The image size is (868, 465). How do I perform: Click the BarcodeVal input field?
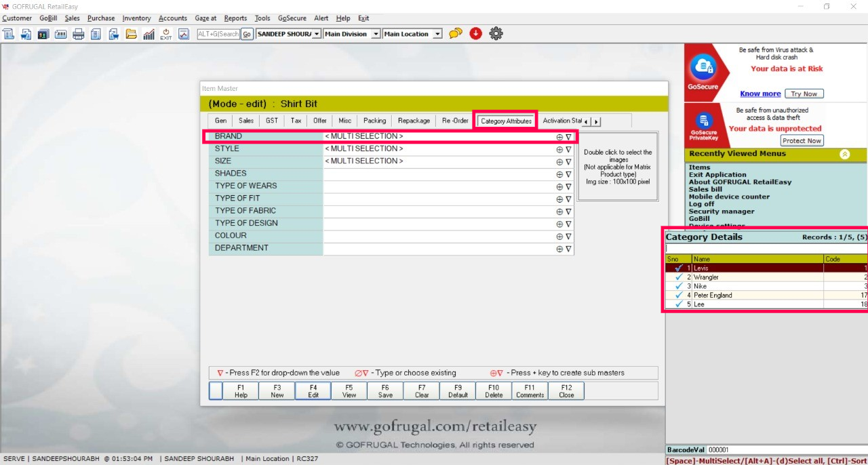(x=787, y=450)
